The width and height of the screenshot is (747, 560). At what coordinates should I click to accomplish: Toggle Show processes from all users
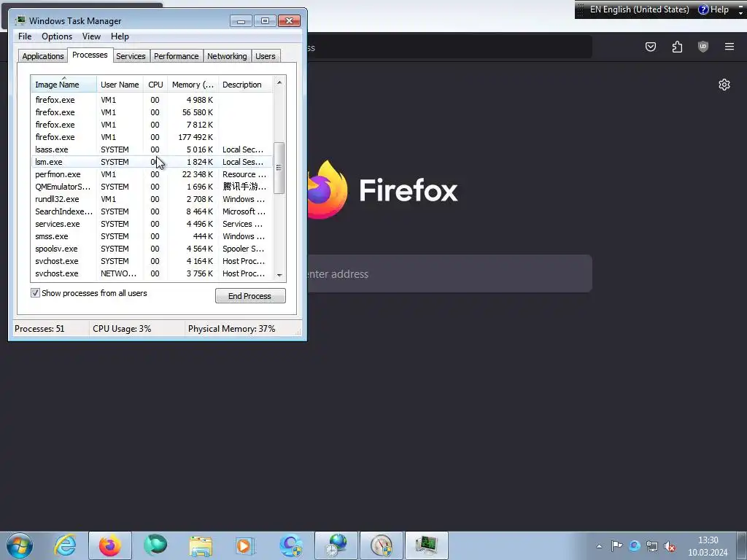click(x=35, y=293)
